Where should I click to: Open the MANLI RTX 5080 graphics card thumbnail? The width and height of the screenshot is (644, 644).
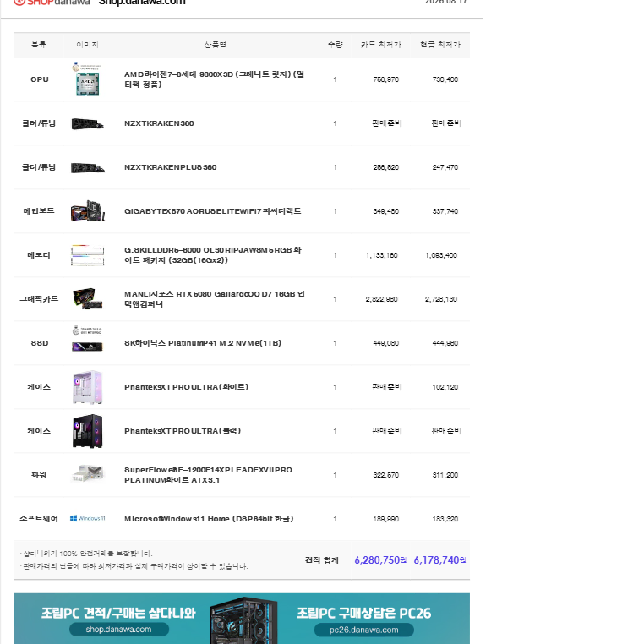pyautogui.click(x=88, y=299)
